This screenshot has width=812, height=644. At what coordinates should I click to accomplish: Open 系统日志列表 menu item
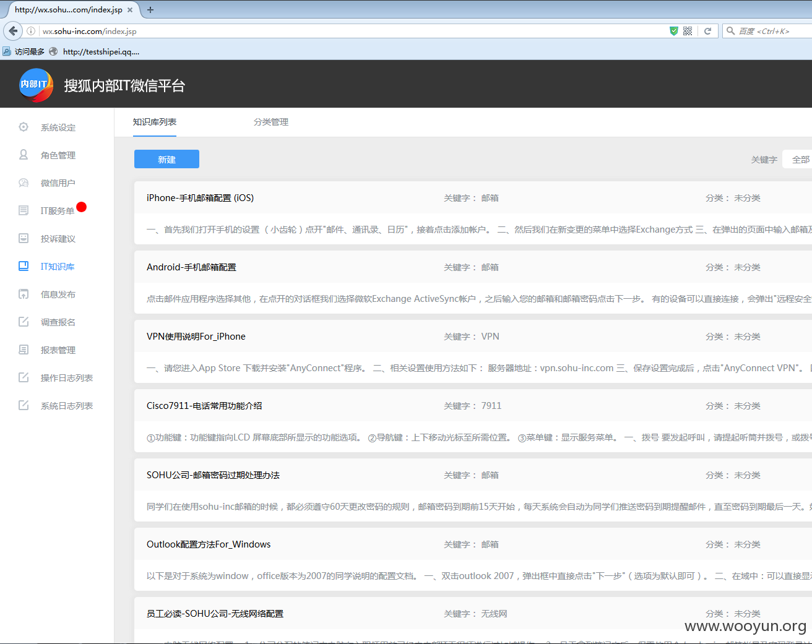point(67,406)
